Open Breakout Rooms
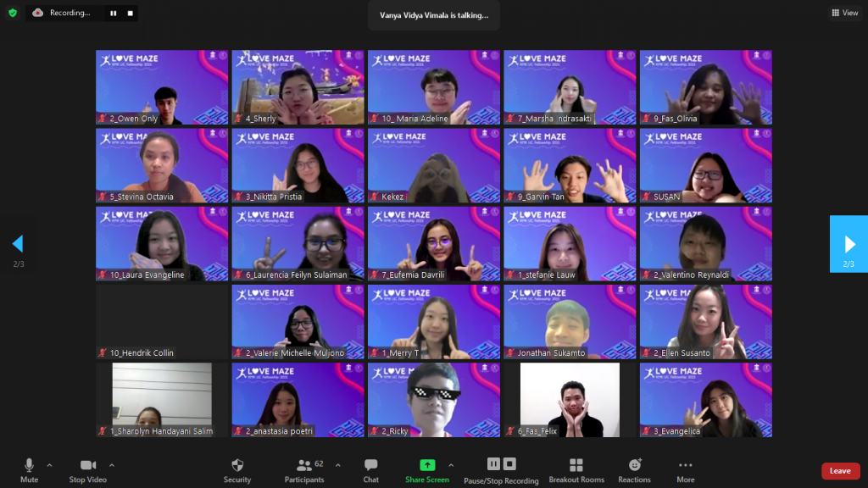Image resolution: width=868 pixels, height=488 pixels. tap(576, 470)
